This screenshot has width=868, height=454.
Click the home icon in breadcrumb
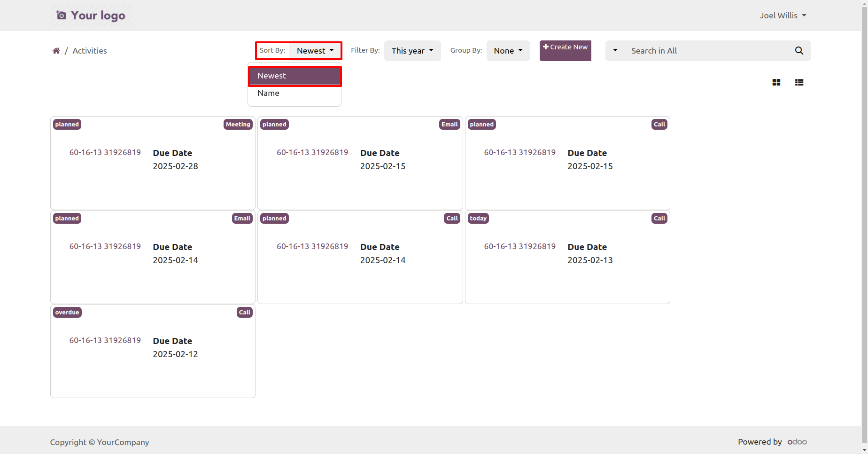click(x=56, y=51)
